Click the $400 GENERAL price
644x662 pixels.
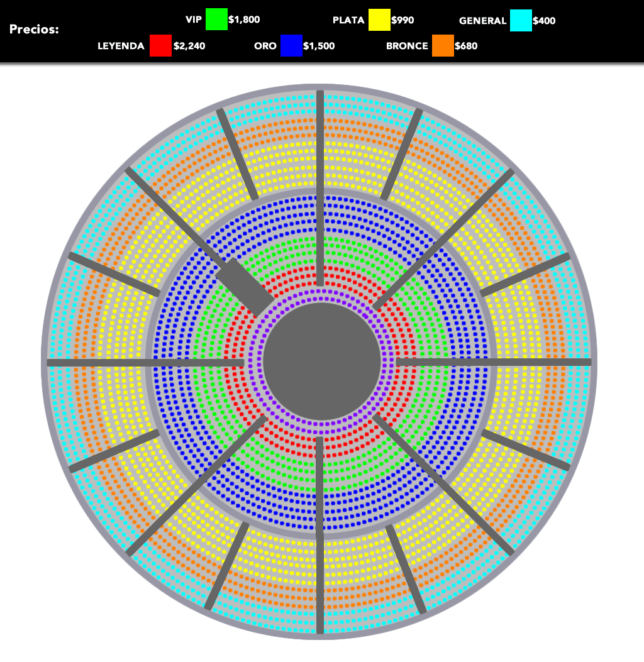(x=544, y=20)
